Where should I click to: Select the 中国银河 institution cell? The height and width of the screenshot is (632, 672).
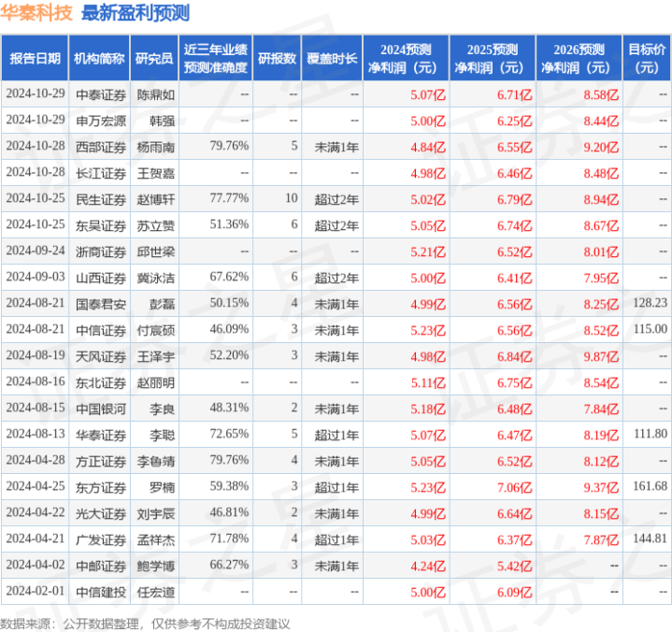point(101,409)
